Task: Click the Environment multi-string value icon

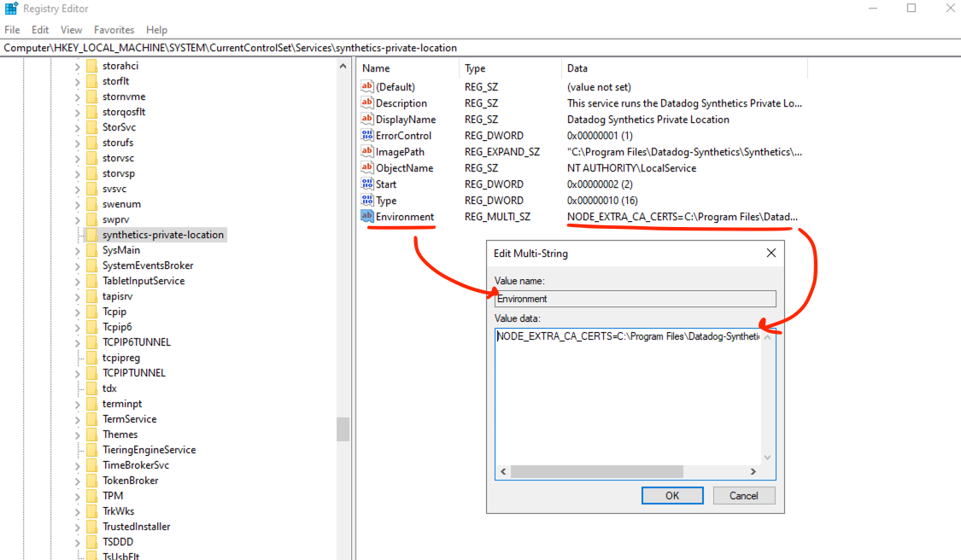Action: click(367, 217)
